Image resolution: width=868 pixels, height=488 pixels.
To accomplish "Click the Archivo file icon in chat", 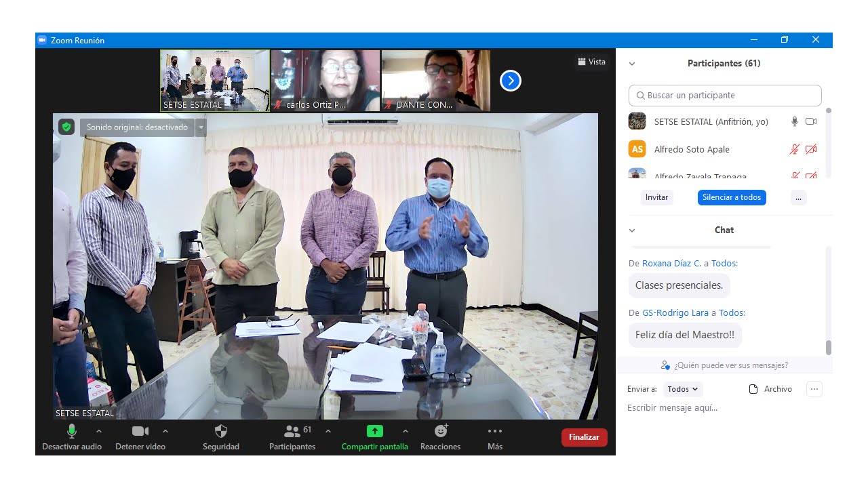I will coord(753,389).
